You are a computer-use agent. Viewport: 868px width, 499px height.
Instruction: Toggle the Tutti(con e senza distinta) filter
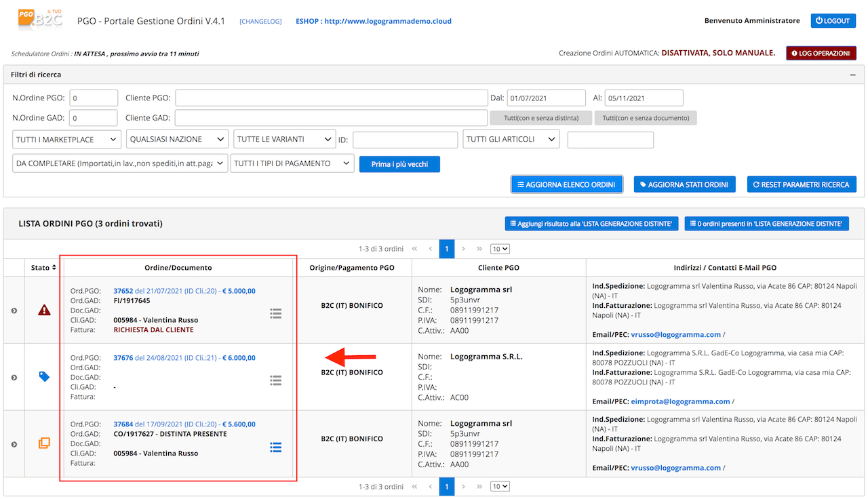point(541,118)
